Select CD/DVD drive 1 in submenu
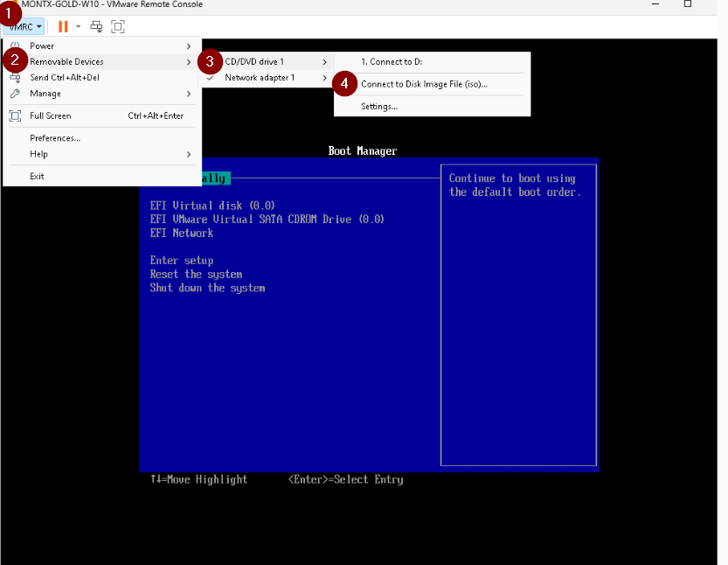 pos(254,62)
